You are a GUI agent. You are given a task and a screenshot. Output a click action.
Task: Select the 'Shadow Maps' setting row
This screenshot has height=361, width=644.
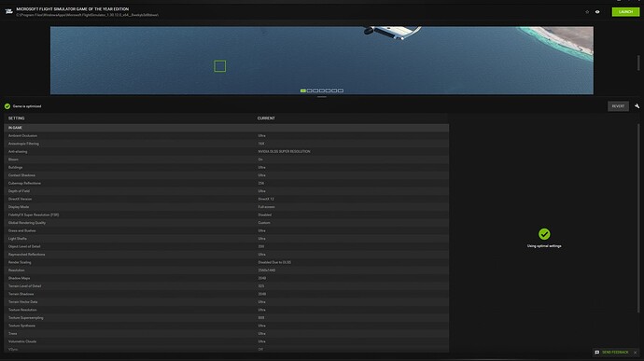[226, 278]
